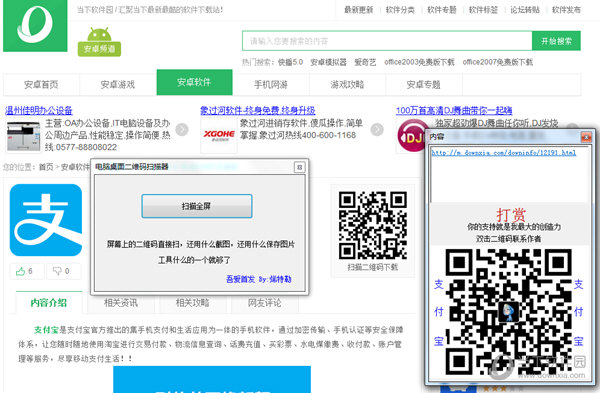Switch to the 相关攻略 tab

click(x=192, y=303)
